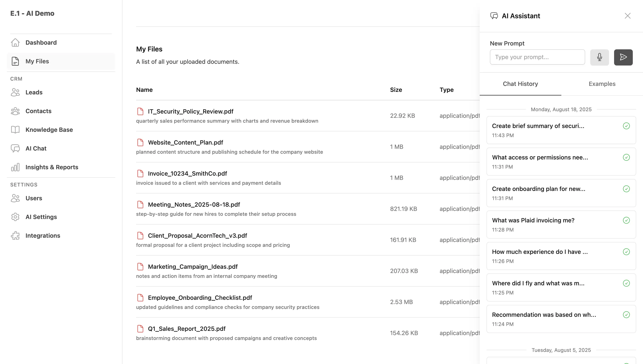Click the E.1 - AI Demo title
The image size is (643, 364).
(32, 13)
